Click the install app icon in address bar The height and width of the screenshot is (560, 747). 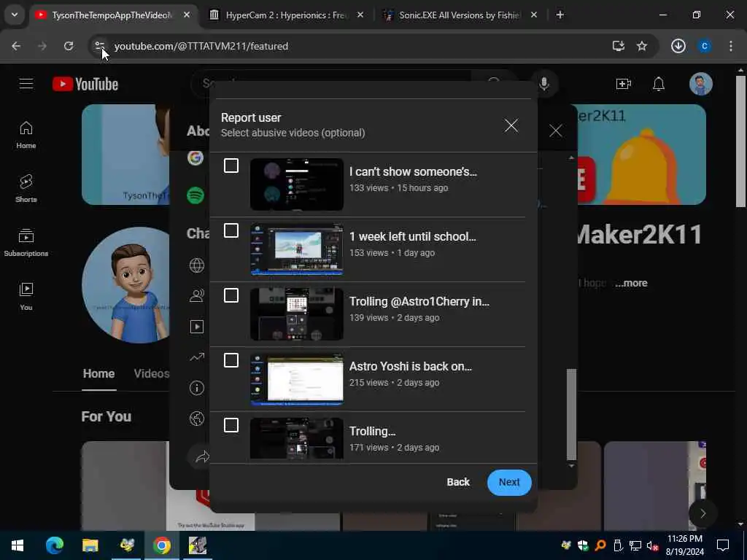[619, 46]
